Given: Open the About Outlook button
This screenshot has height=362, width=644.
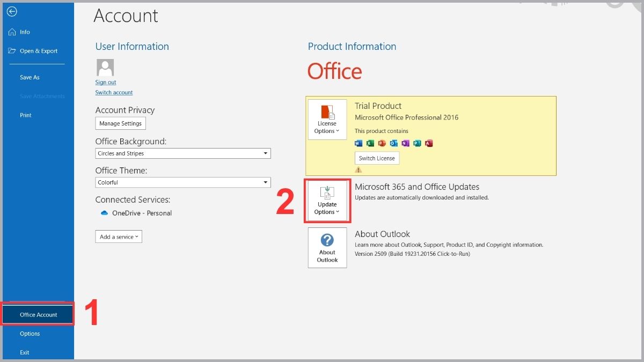Looking at the screenshot, I should [327, 248].
